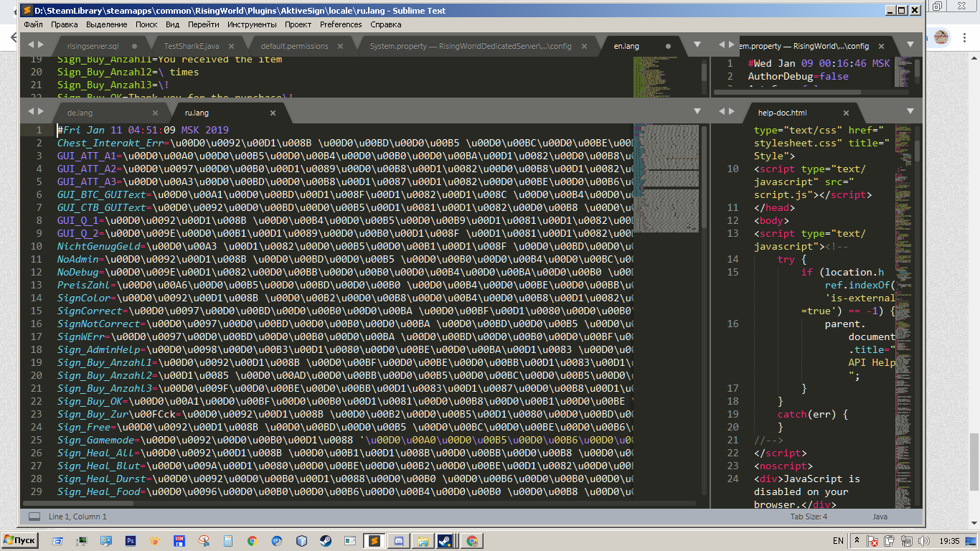Switch to the de.lang tab

click(x=80, y=113)
